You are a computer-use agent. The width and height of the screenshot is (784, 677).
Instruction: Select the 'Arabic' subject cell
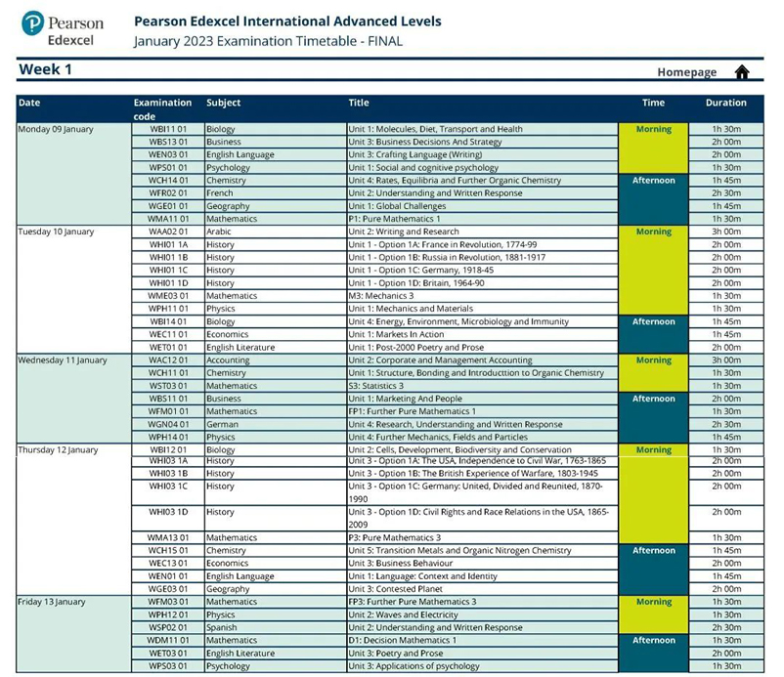click(x=220, y=233)
